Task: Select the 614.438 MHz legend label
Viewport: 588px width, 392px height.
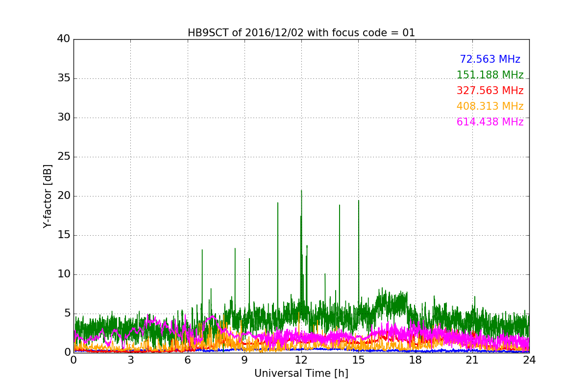Action: pos(490,122)
